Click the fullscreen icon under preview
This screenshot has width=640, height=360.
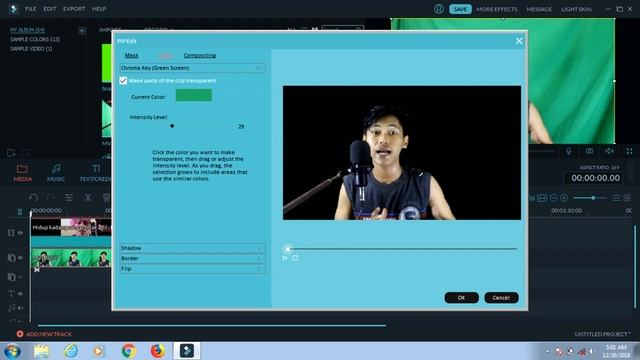(x=629, y=151)
